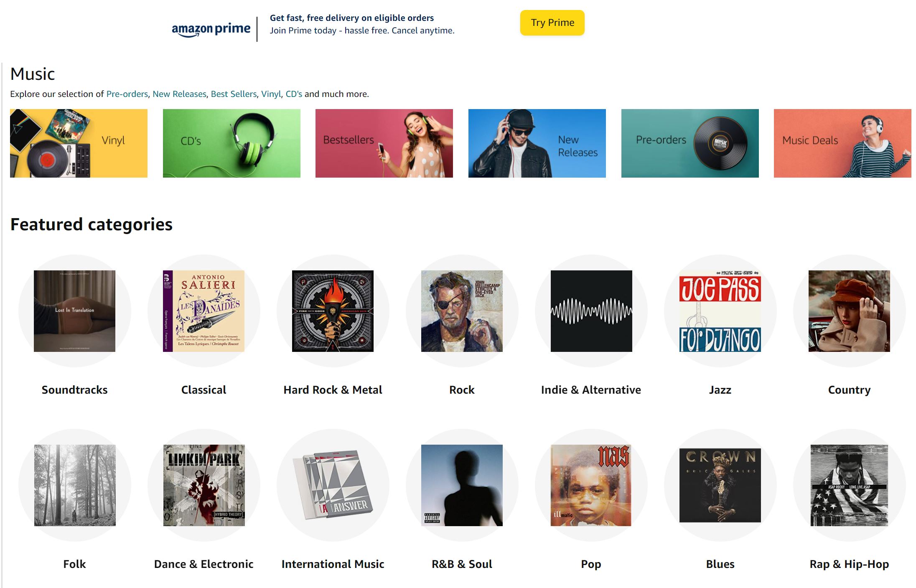Open the Rap & Hip-Hop label
916x588 pixels.
[849, 564]
